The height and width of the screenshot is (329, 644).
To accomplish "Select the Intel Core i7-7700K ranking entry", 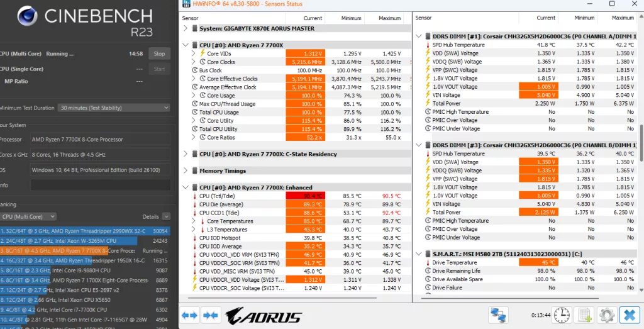I will pyautogui.click(x=85, y=309).
